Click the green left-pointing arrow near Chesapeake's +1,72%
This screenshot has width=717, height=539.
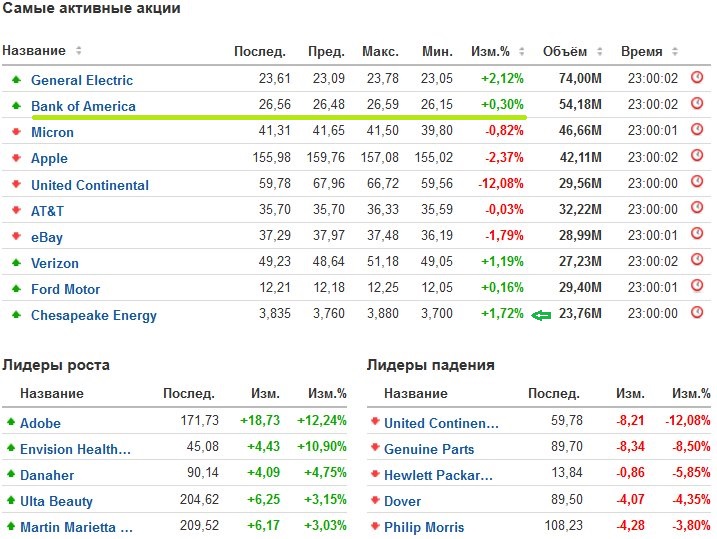541,315
